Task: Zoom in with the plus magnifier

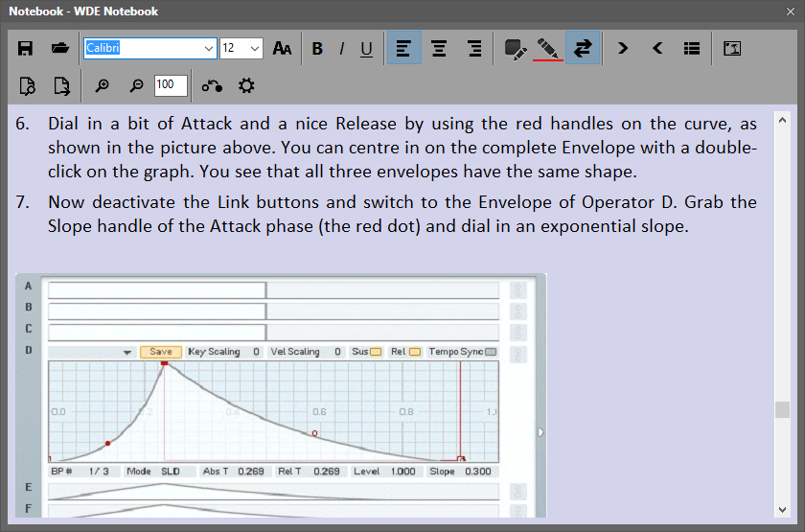Action: point(103,85)
